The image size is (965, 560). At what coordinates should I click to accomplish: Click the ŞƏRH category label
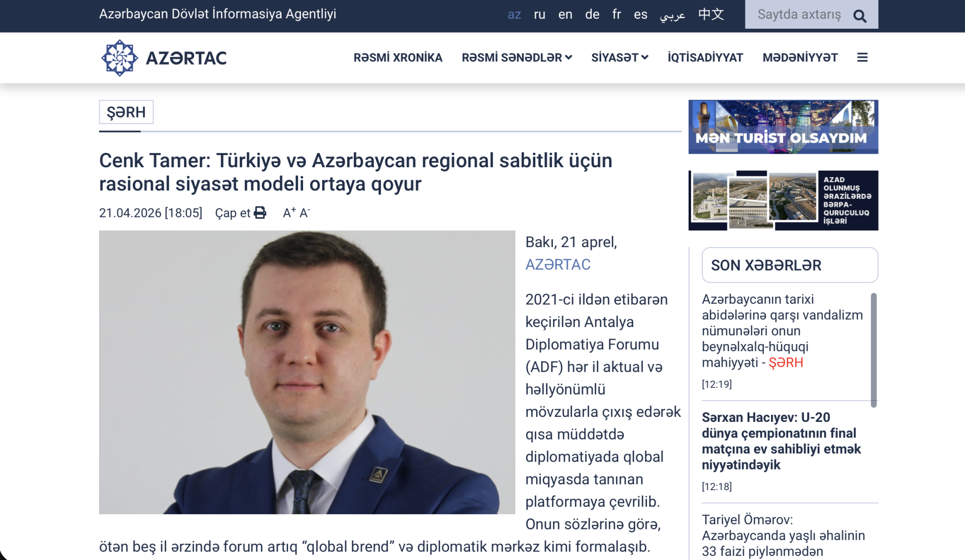coord(126,112)
